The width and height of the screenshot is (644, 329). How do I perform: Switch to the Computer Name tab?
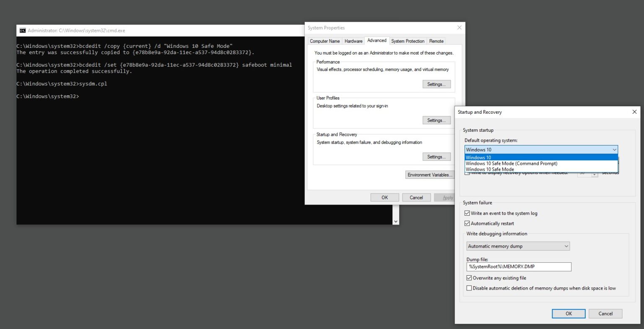[325, 41]
